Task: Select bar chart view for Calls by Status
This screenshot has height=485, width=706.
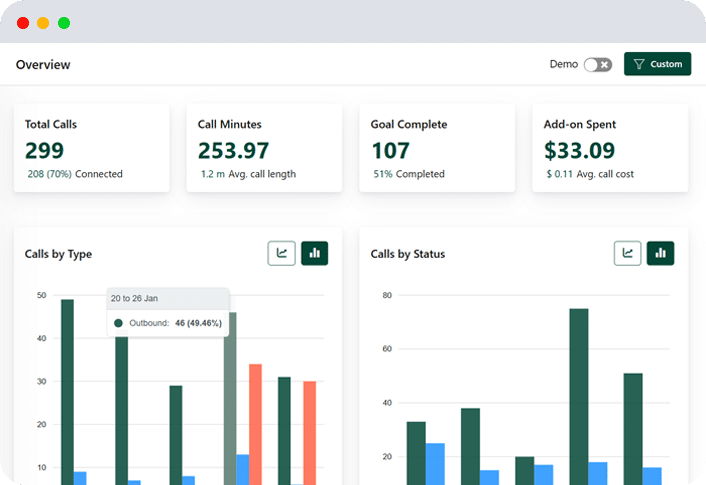Action: click(x=661, y=254)
